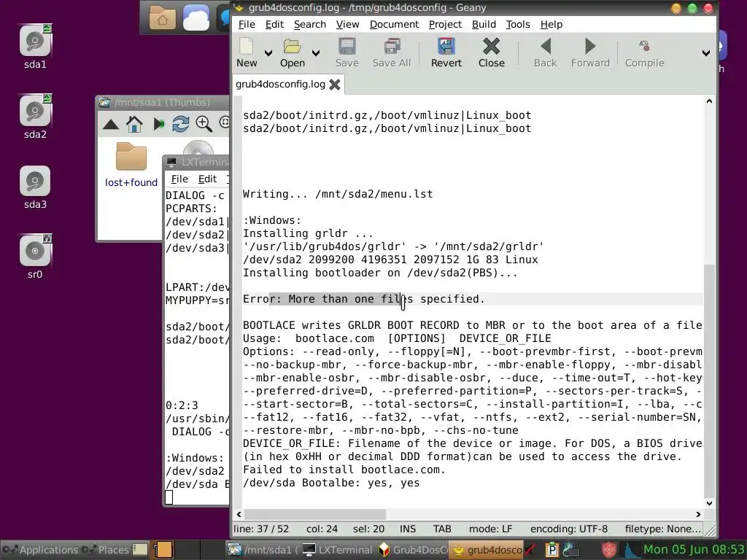Expand the toolbar overflow chevron in Geany
Screen dimensions: 747x560
[706, 52]
